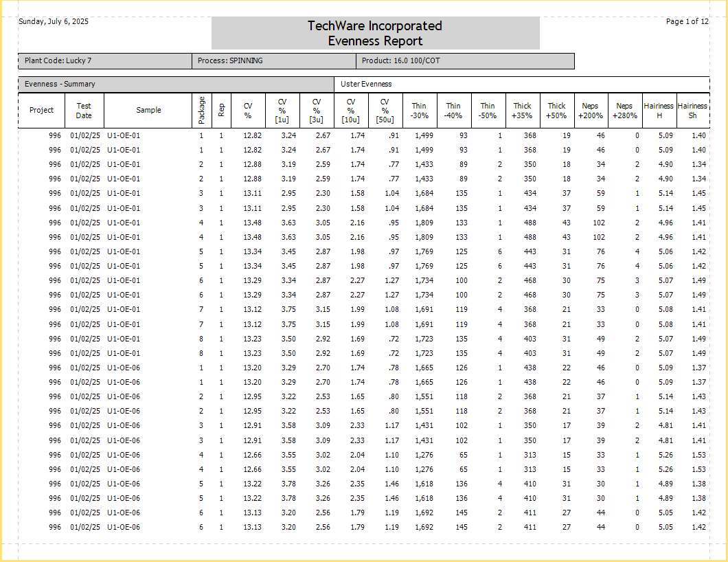Click the rotated Rep column header
The image size is (728, 562).
[221, 111]
